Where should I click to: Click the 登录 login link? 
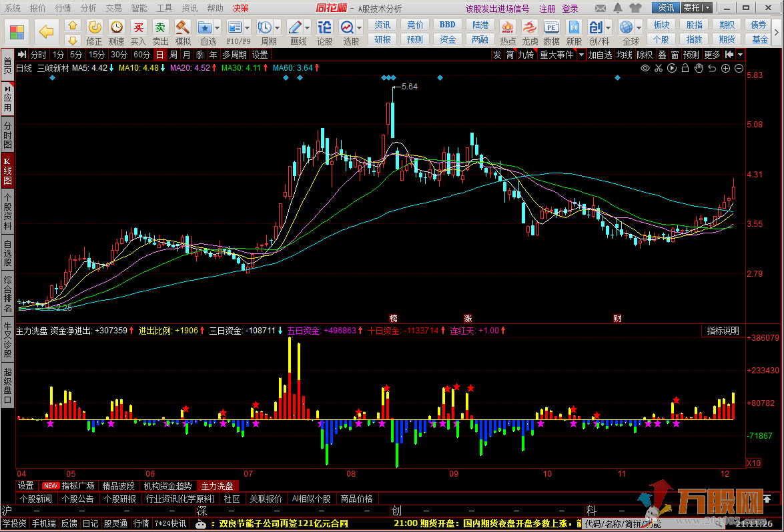pyautogui.click(x=570, y=9)
